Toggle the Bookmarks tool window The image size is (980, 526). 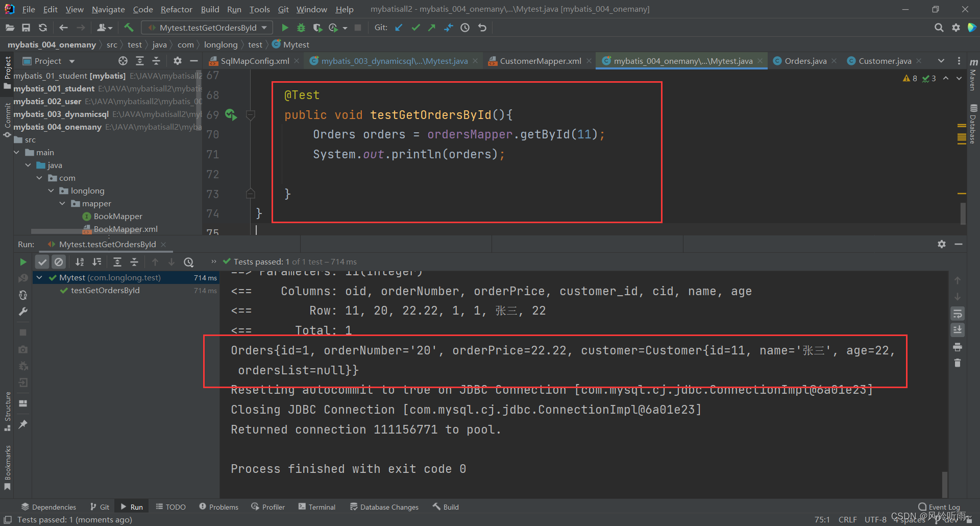(x=8, y=468)
